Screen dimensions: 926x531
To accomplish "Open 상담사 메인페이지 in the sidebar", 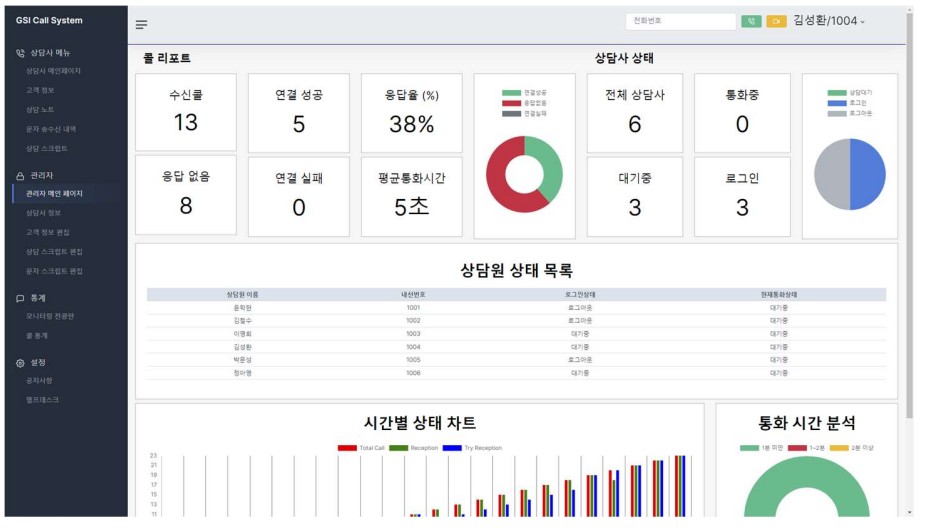I will pyautogui.click(x=53, y=71).
